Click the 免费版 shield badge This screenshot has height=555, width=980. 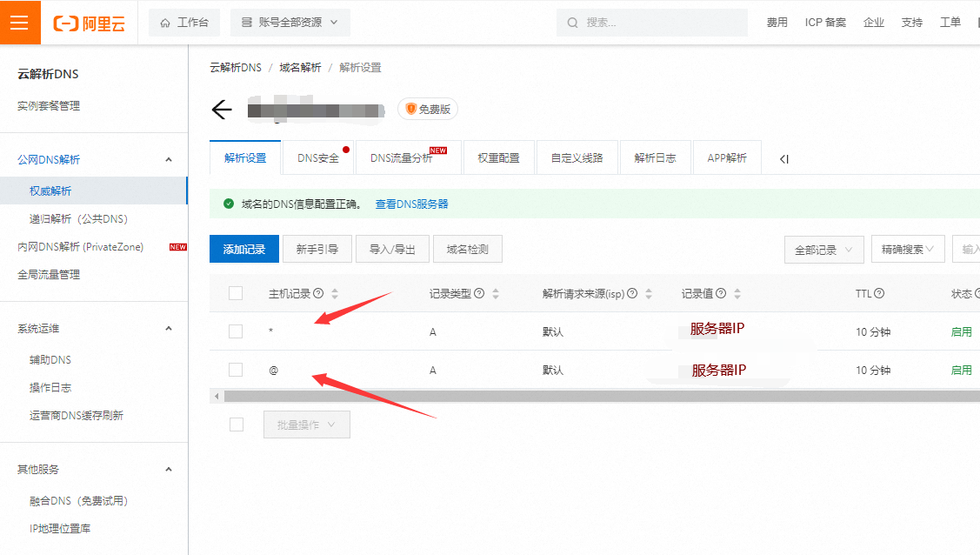pos(428,110)
